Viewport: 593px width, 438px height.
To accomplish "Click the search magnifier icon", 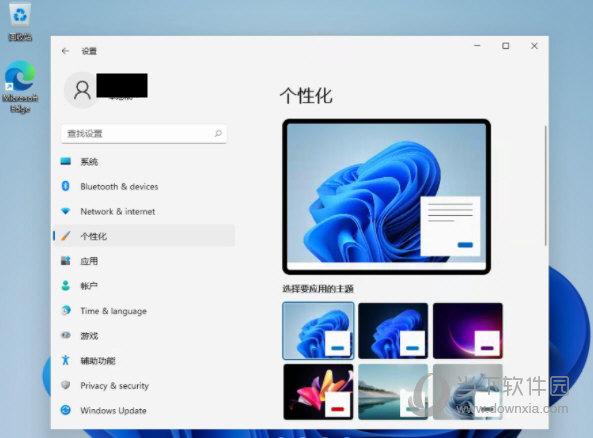I will tap(218, 133).
